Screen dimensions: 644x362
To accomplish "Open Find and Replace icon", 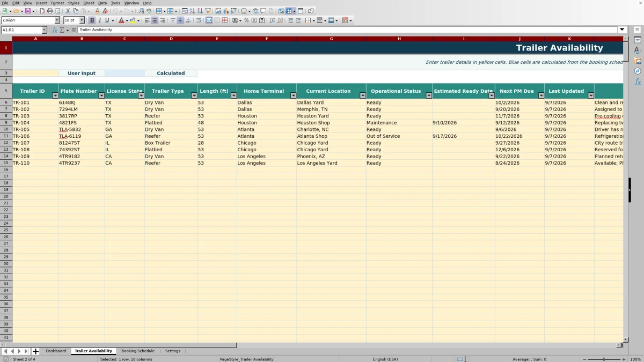I will [141, 11].
